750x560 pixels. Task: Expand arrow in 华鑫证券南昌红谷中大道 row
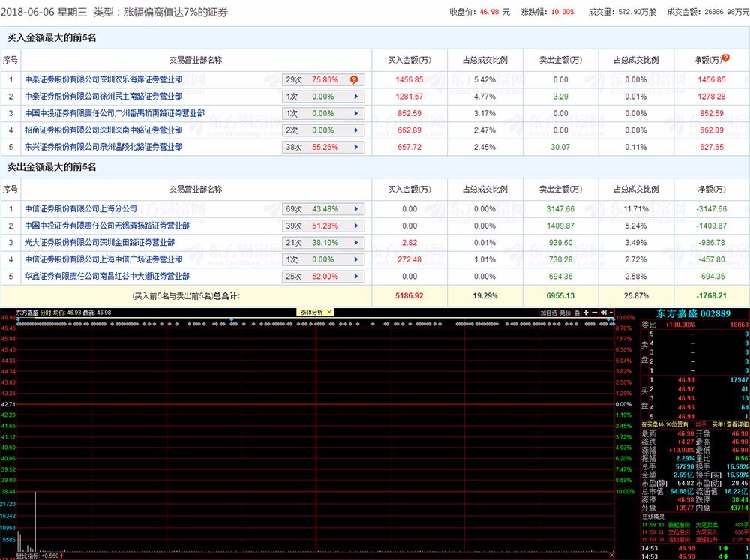pyautogui.click(x=356, y=277)
